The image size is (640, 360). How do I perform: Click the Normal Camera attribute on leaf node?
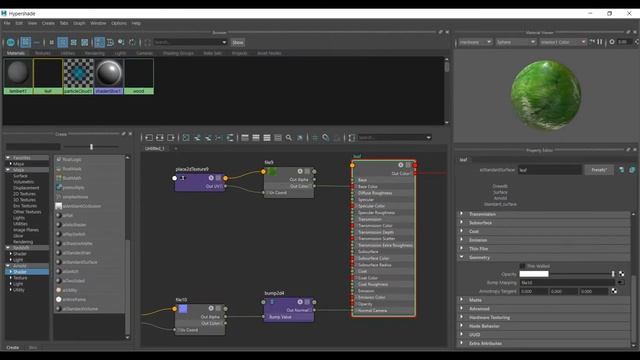coord(372,311)
